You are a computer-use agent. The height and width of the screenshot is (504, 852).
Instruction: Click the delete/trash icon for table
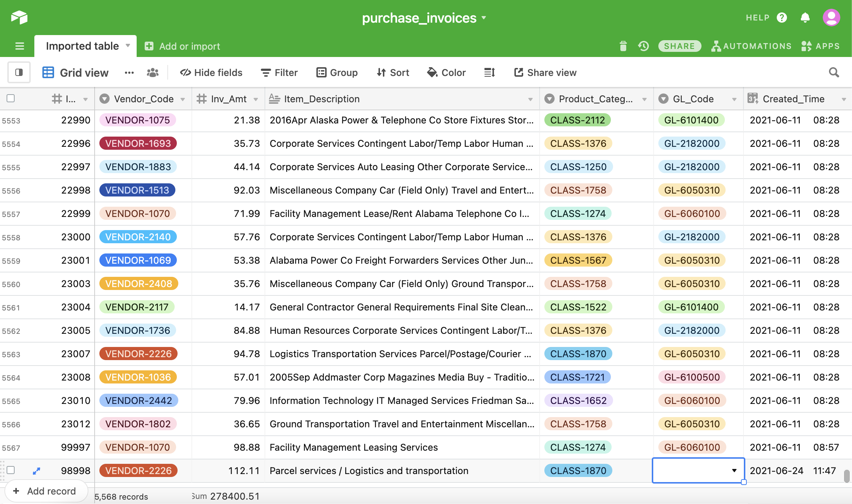click(x=624, y=46)
